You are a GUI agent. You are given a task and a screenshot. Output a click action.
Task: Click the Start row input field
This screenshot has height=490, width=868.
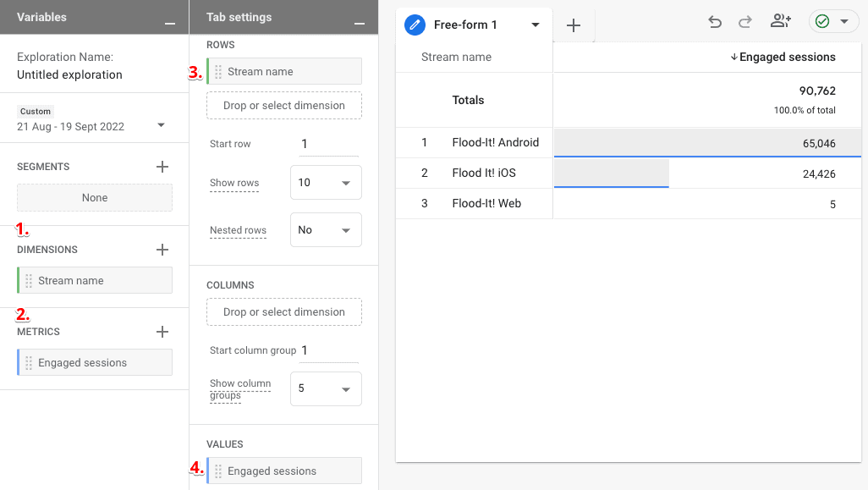point(326,143)
